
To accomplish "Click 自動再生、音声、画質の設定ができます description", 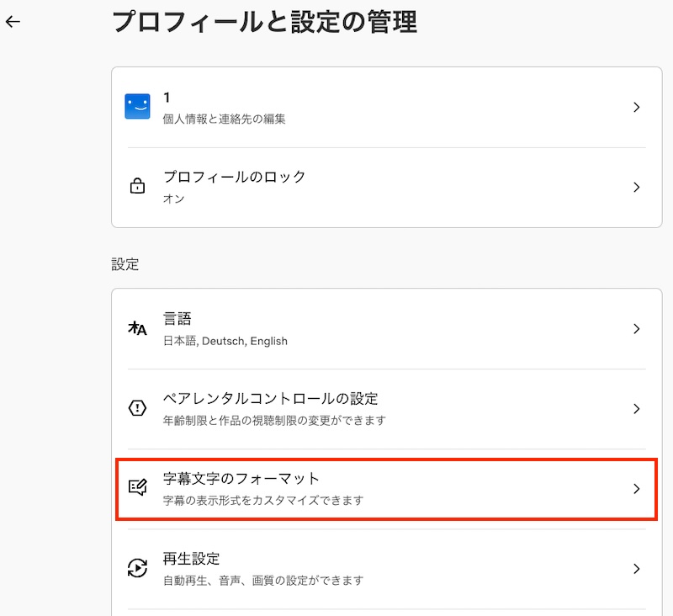I will pos(263,581).
